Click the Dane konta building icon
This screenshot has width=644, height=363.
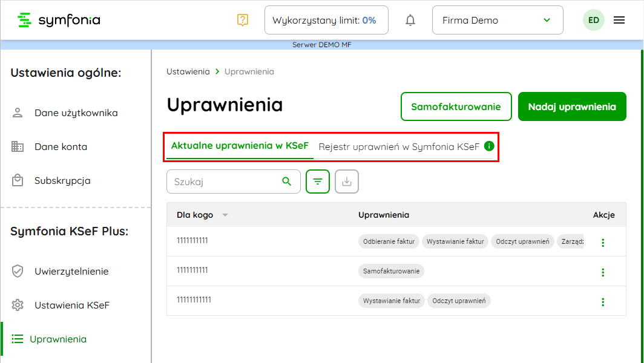click(17, 146)
